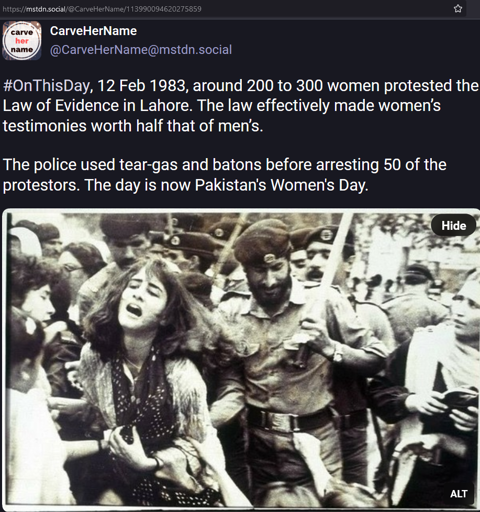Open the CarveHerName profile avatar

pyautogui.click(x=22, y=41)
